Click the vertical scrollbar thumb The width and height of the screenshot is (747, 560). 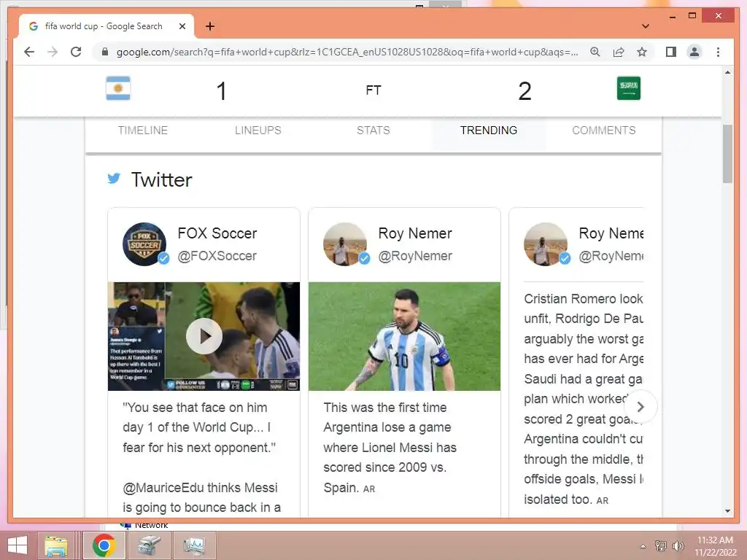[727, 154]
